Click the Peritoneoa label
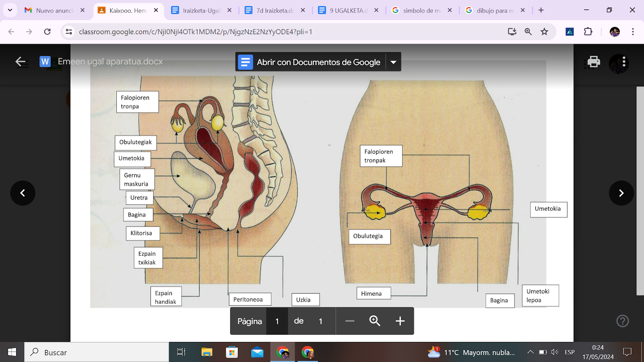 point(250,299)
